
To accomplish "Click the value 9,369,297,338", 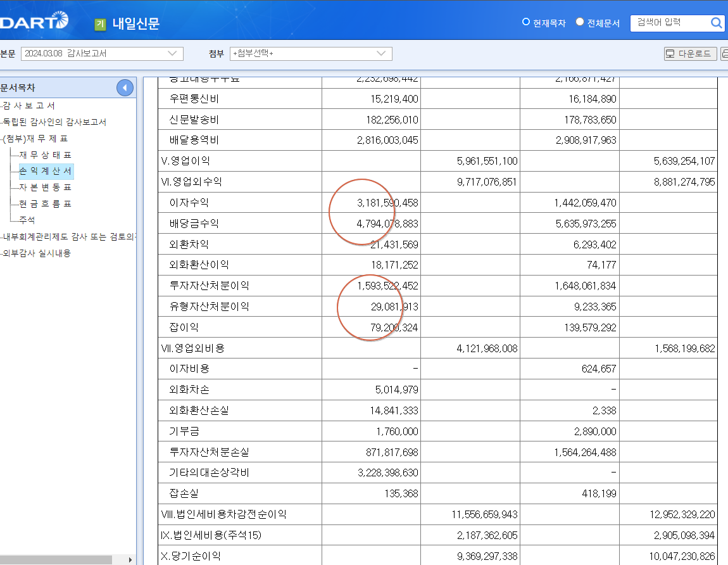I will (487, 557).
